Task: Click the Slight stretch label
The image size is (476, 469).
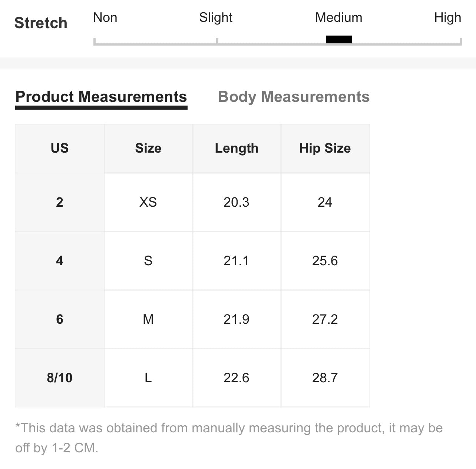Action: click(x=216, y=17)
